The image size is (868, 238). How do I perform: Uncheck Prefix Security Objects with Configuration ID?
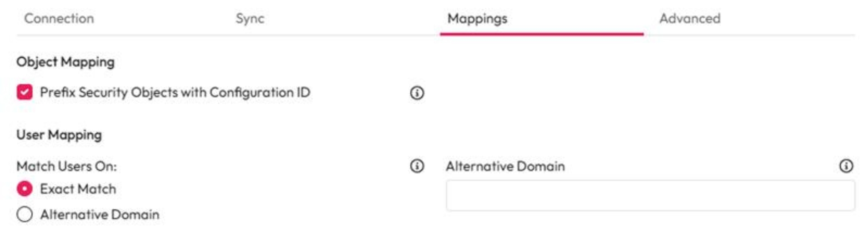25,92
